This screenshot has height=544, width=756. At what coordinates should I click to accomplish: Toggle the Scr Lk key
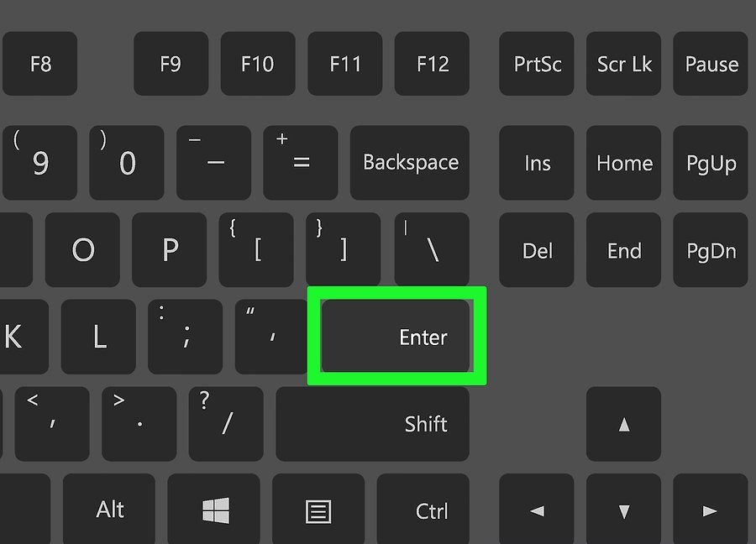tap(623, 64)
